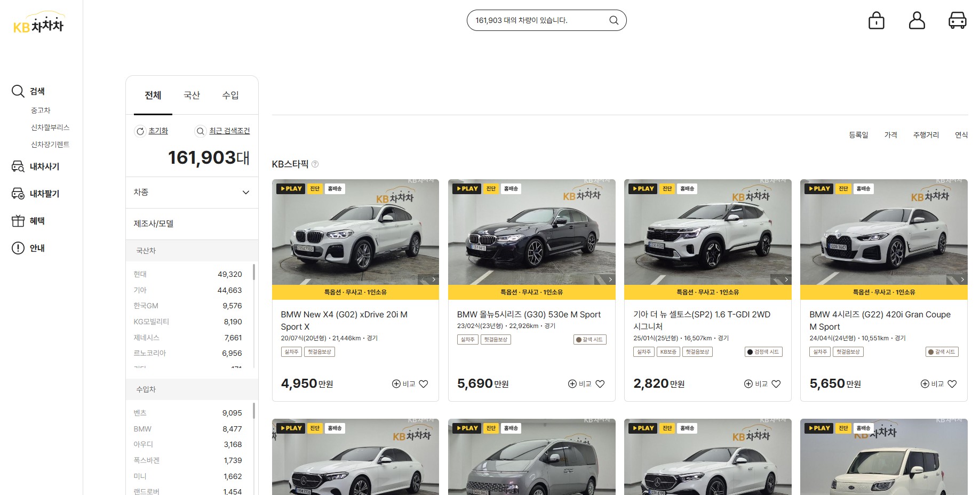Click PLAY badge on BMW X4 photo
The height and width of the screenshot is (495, 980).
click(x=291, y=189)
